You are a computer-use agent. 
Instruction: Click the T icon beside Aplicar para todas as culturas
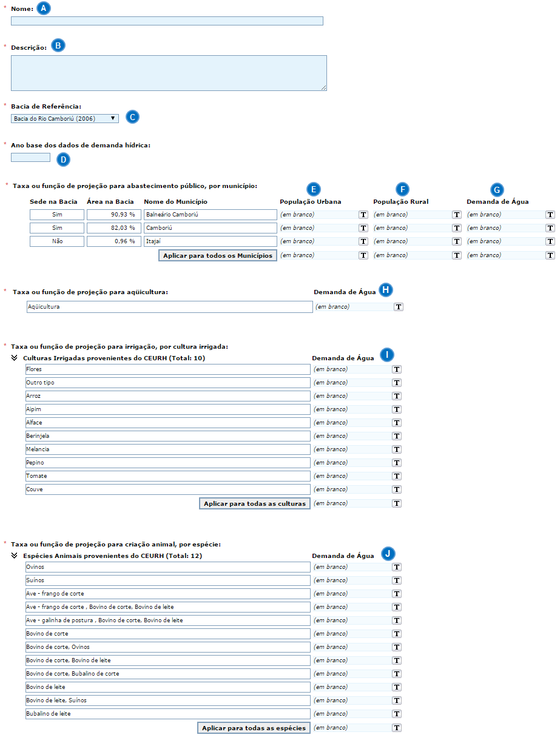397,503
